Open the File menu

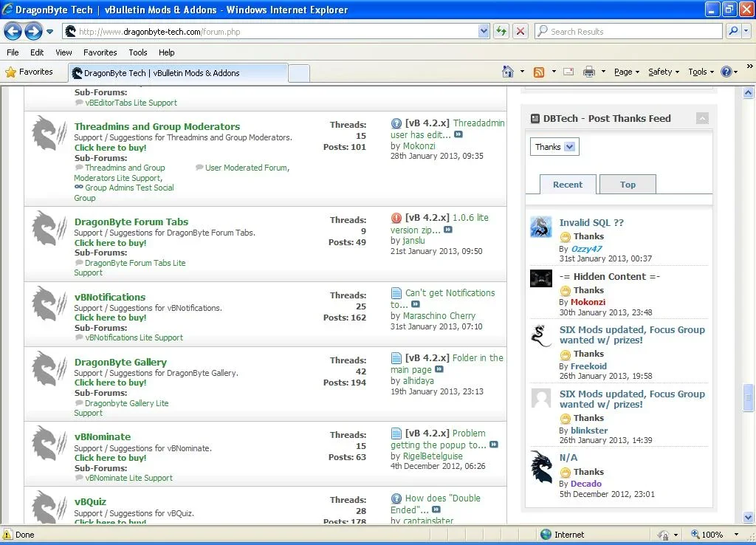click(13, 52)
